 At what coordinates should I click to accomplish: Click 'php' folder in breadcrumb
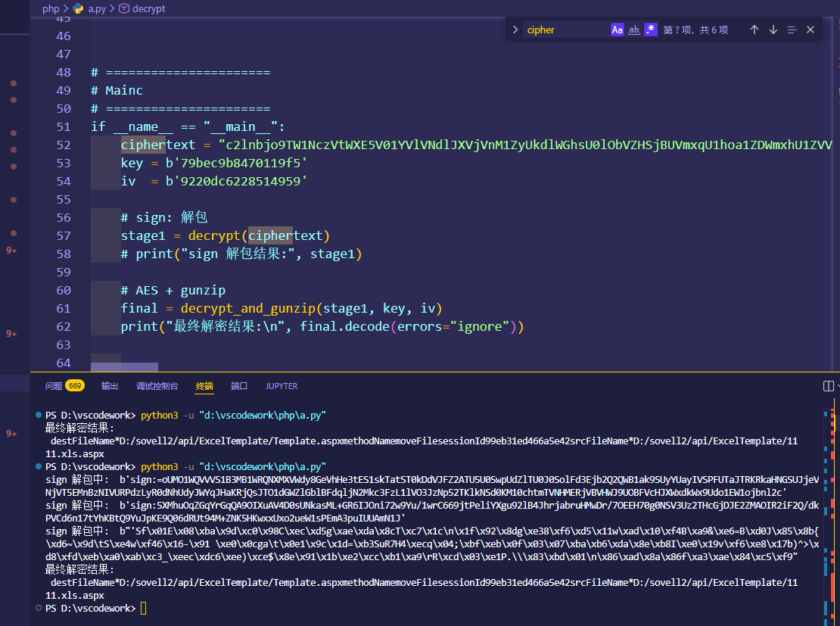pyautogui.click(x=51, y=9)
